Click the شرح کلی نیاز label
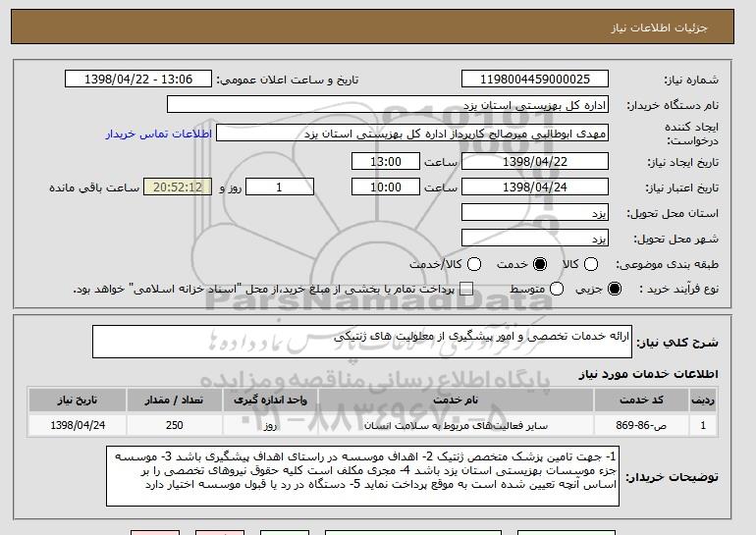The width and height of the screenshot is (756, 535). [677, 343]
